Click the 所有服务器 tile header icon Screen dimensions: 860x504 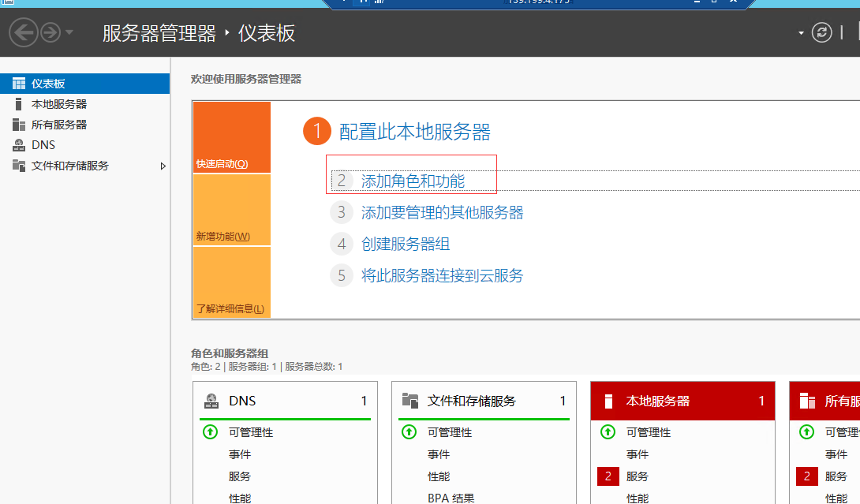[x=807, y=401]
